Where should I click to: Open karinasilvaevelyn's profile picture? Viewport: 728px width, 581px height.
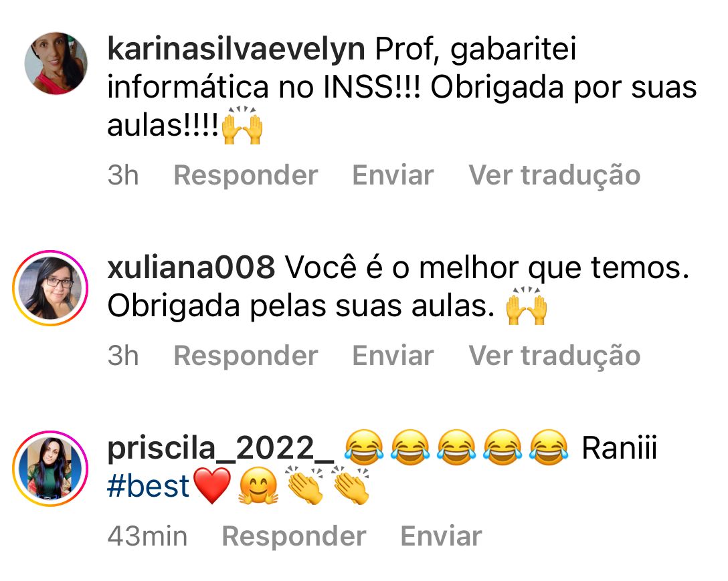point(56,63)
